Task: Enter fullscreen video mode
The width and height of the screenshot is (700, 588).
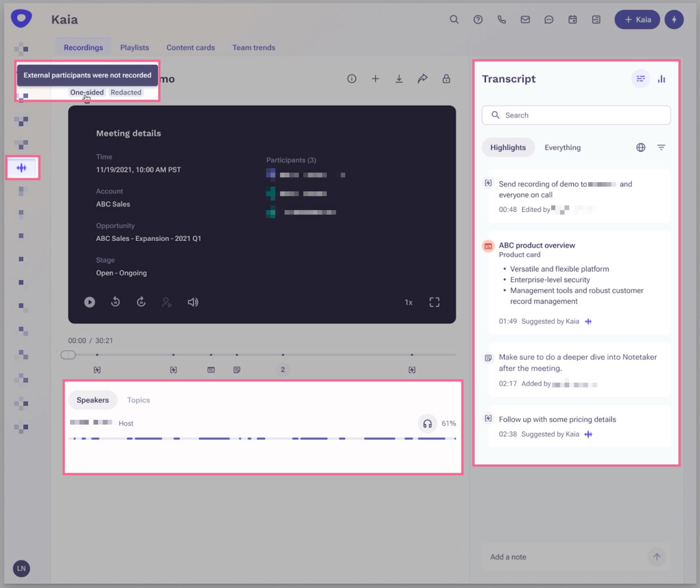Action: point(434,302)
